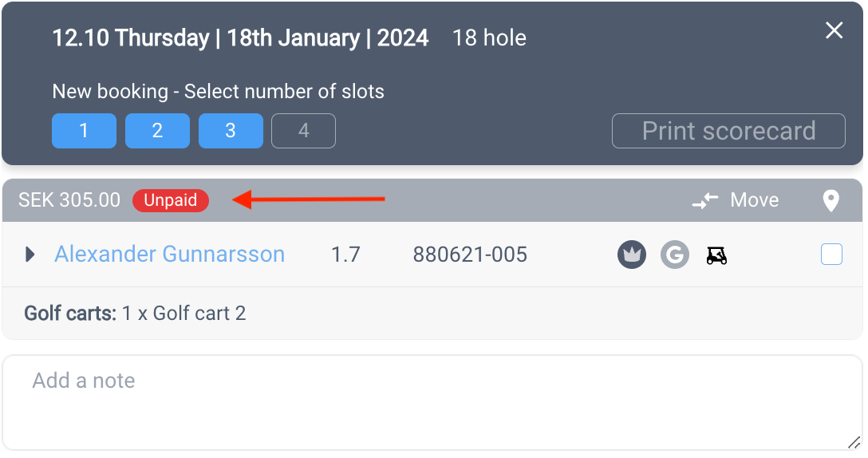Tick the checkbox for Alexander Gunnarsson
The height and width of the screenshot is (458, 868).
pos(831,255)
